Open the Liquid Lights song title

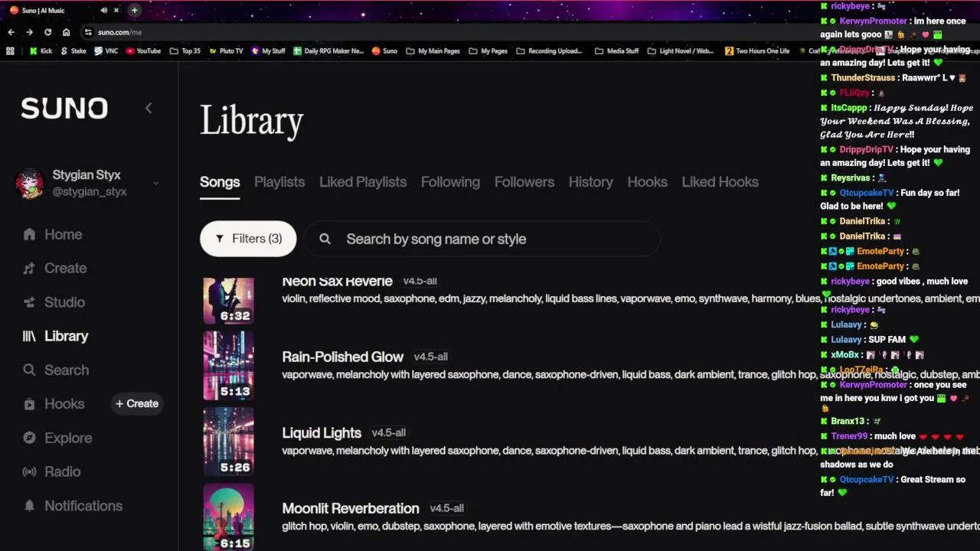pyautogui.click(x=322, y=432)
